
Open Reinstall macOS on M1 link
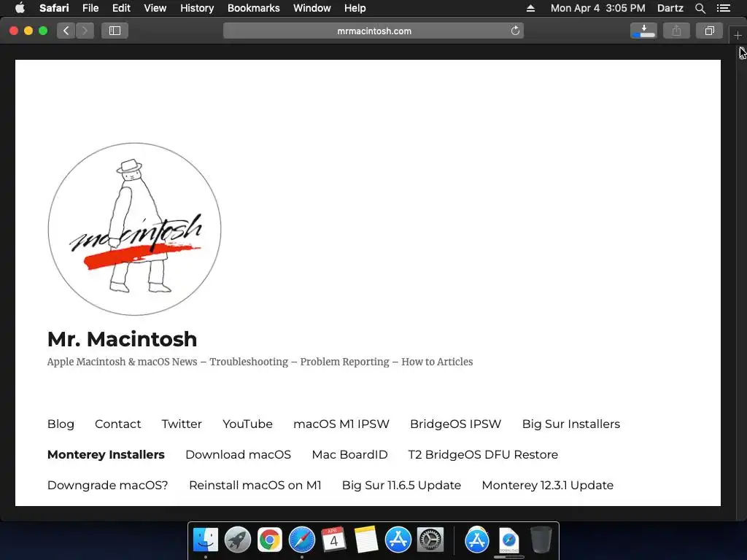pos(255,485)
